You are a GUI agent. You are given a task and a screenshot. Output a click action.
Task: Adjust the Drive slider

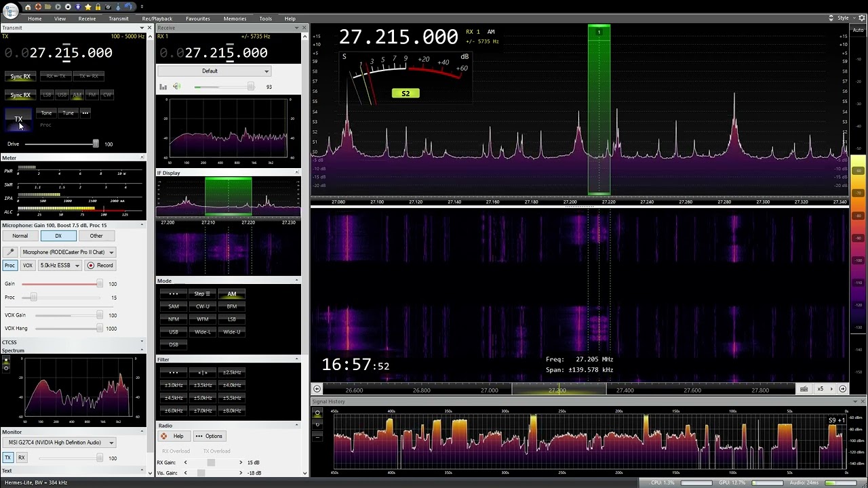(96, 144)
